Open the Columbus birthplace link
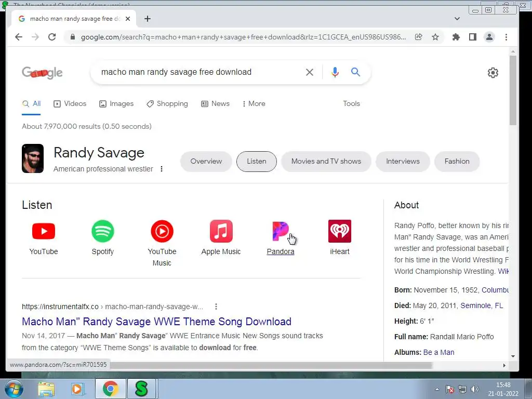Screen dimensions: 532x399 tap(495, 290)
